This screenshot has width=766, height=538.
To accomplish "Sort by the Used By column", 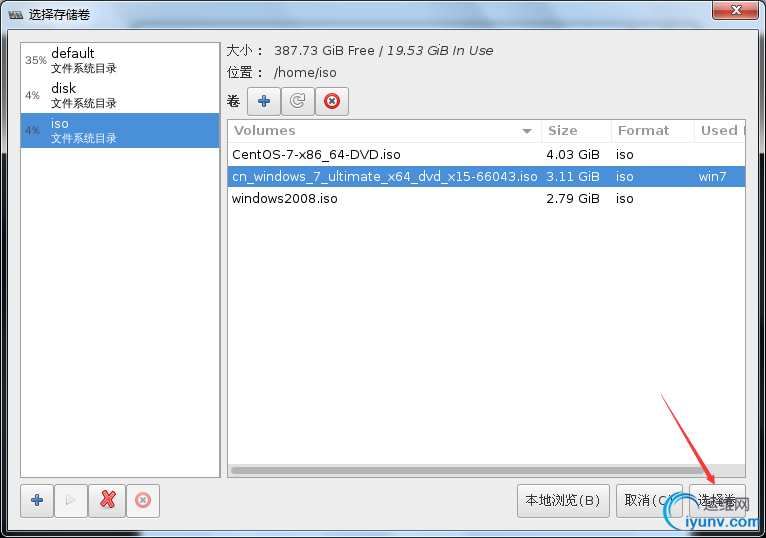I will click(720, 130).
